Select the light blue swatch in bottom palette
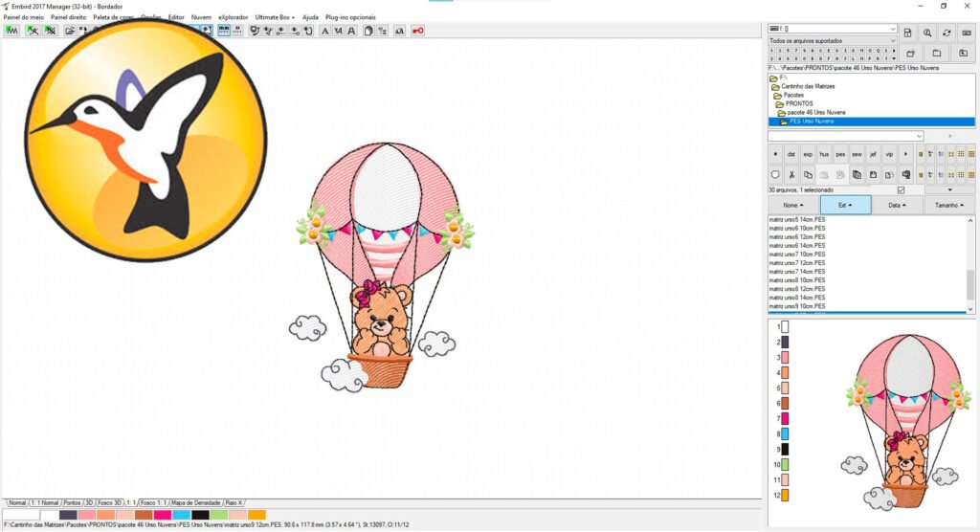The width and height of the screenshot is (980, 532). coord(181,515)
